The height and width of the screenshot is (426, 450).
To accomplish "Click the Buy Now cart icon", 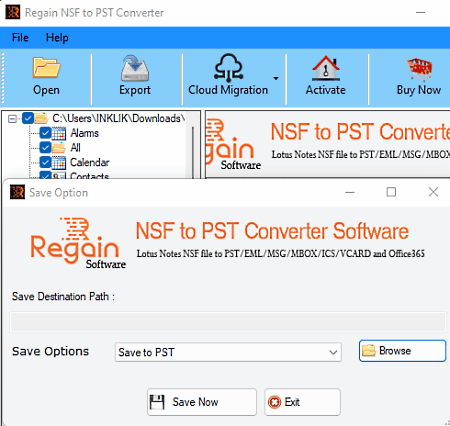I will (419, 69).
